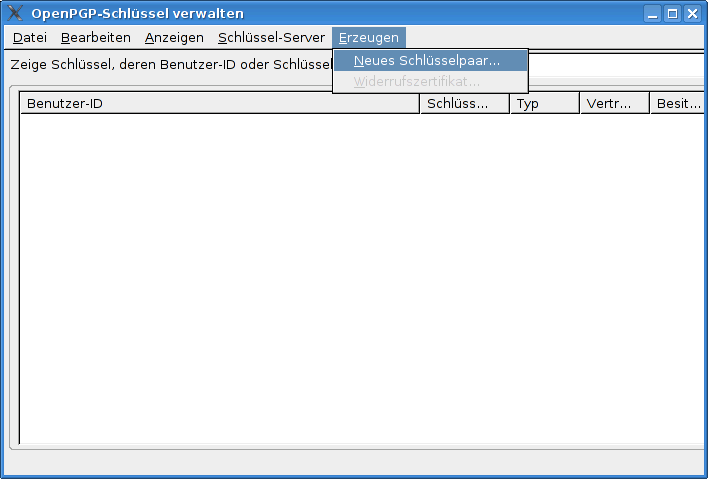Open the Anzeigen menu

pos(174,38)
